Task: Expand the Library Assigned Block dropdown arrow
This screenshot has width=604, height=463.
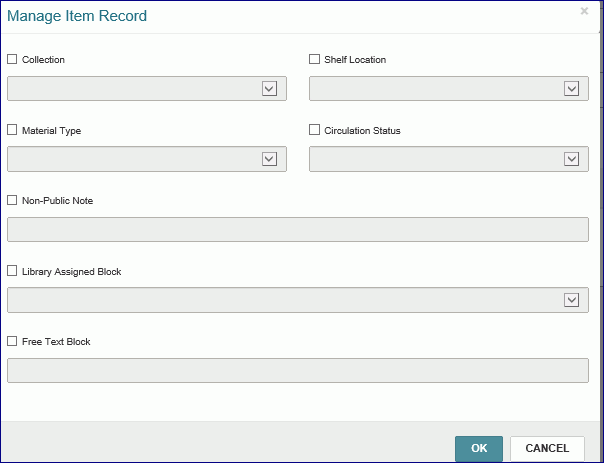Action: [x=571, y=300]
